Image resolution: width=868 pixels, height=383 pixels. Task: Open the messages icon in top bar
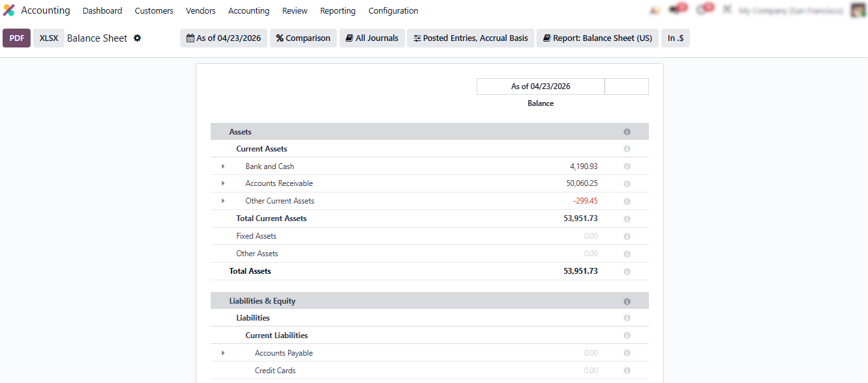click(676, 10)
